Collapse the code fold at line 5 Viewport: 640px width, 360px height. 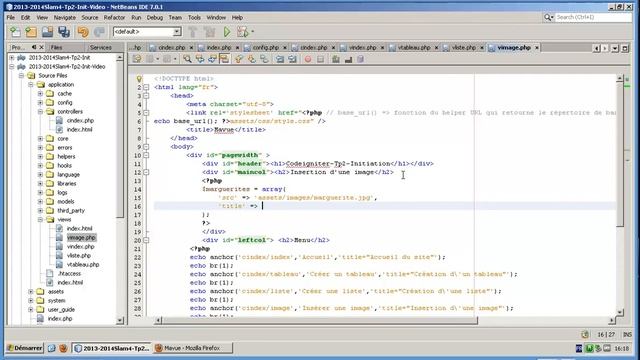(146, 113)
